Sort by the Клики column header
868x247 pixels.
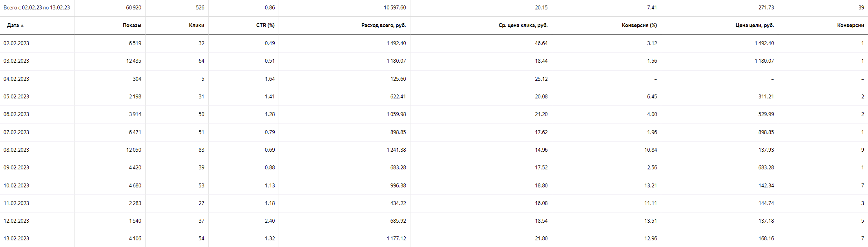[x=196, y=25]
